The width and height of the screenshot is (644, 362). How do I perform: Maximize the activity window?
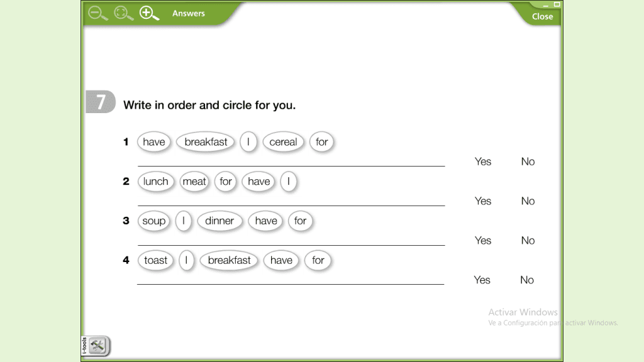[557, 4]
